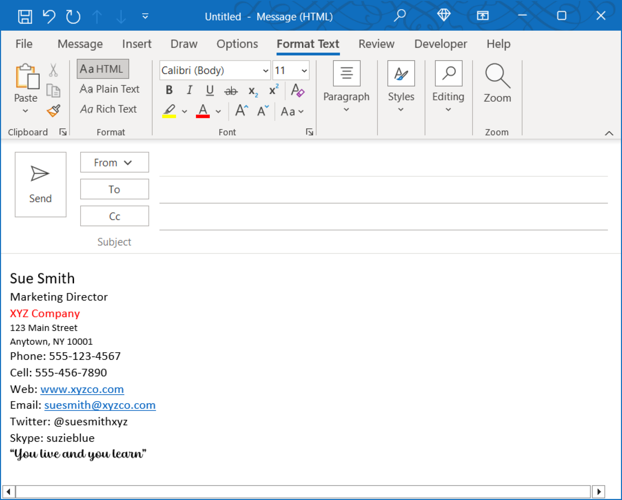The width and height of the screenshot is (622, 500).
Task: Select the Format Painter brush icon
Action: pyautogui.click(x=53, y=111)
